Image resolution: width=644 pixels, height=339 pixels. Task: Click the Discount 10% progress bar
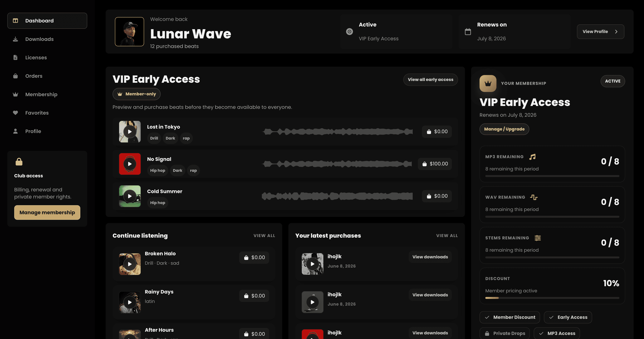(552, 298)
